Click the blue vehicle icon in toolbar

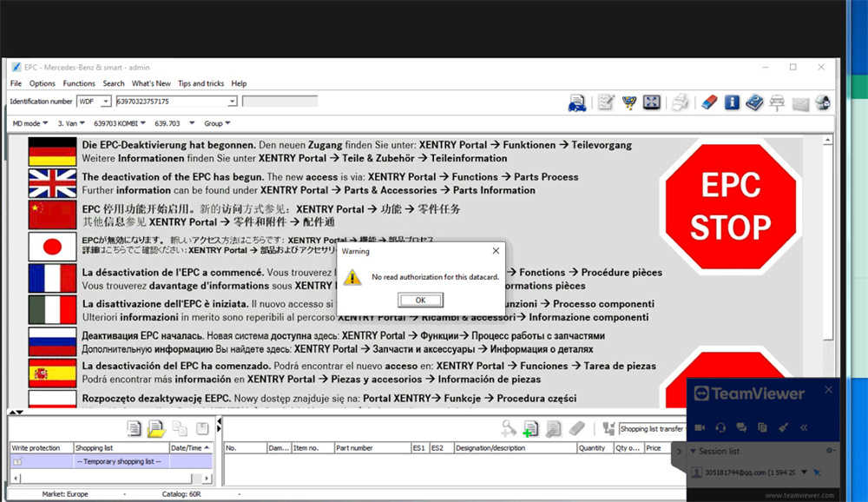coord(577,103)
